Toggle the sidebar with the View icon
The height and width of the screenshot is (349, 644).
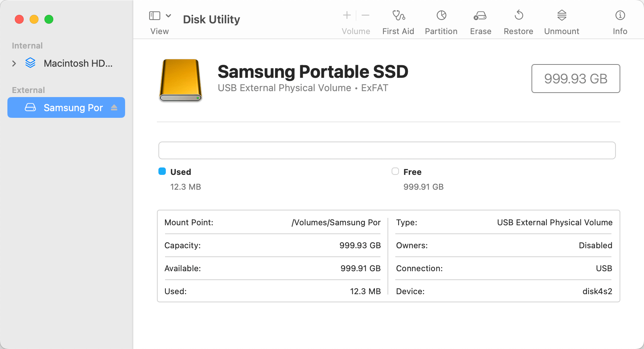(x=155, y=16)
